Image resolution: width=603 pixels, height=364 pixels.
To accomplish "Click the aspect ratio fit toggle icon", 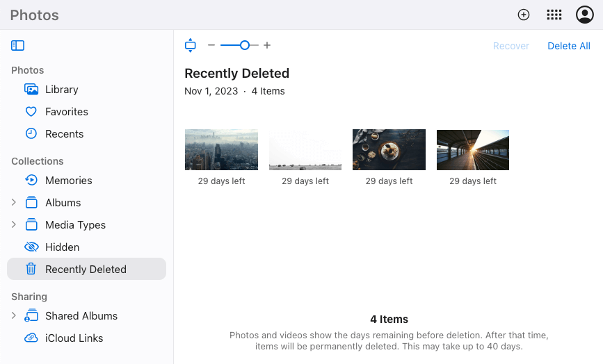I will (x=191, y=45).
